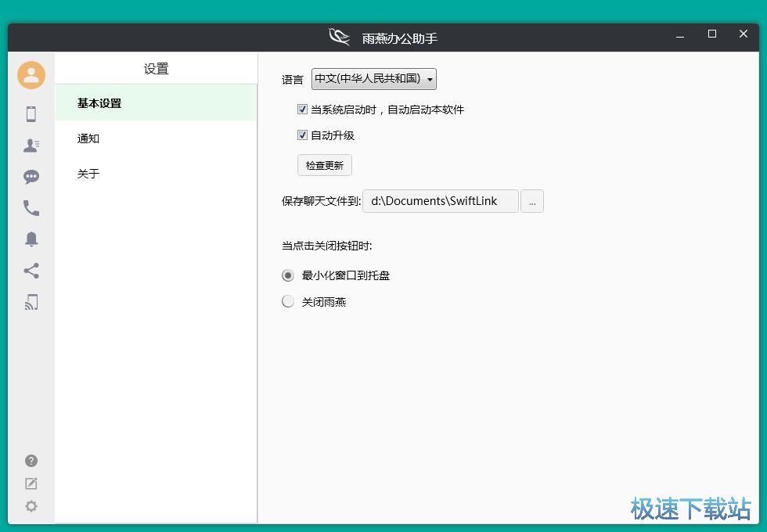767x532 pixels.
Task: Open the share icon in sidebar
Action: pos(31,271)
